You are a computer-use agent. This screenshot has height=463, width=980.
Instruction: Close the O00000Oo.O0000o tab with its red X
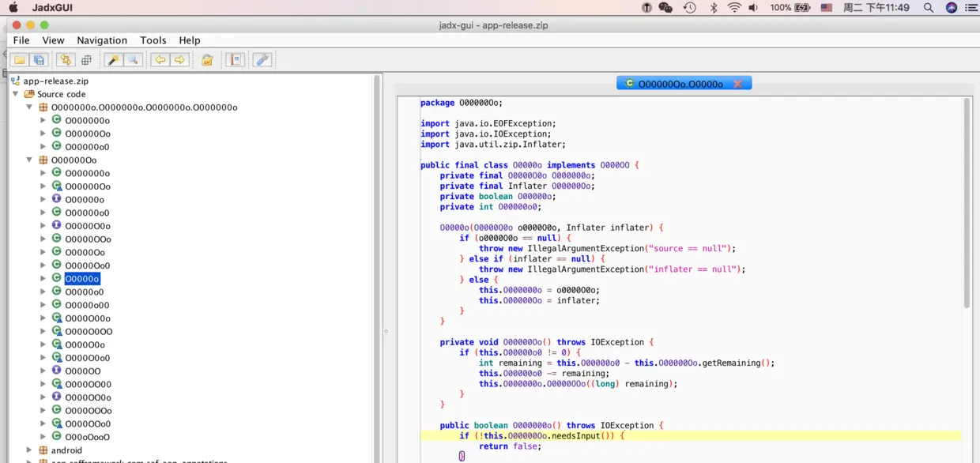pos(737,83)
